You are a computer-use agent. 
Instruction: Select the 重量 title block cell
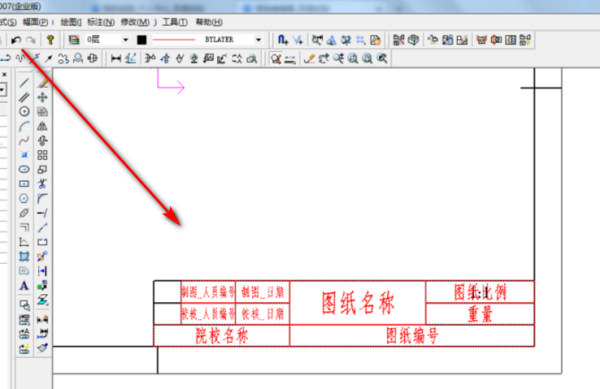pos(480,314)
